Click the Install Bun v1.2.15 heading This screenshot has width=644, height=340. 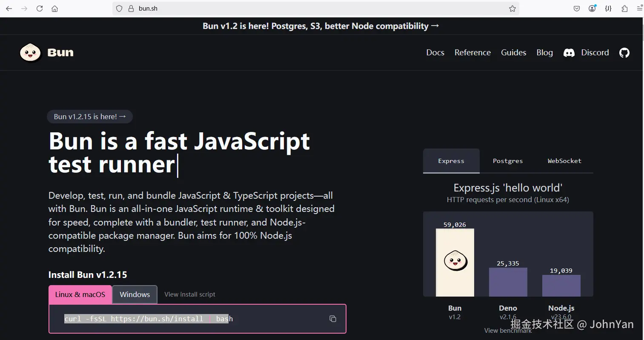pyautogui.click(x=88, y=275)
